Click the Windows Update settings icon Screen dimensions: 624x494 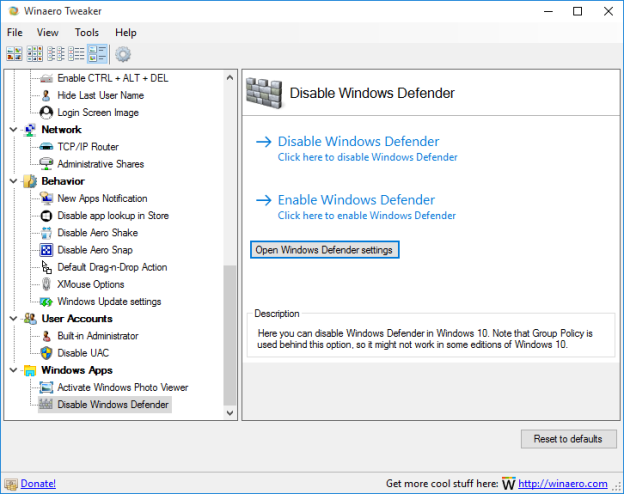point(46,302)
